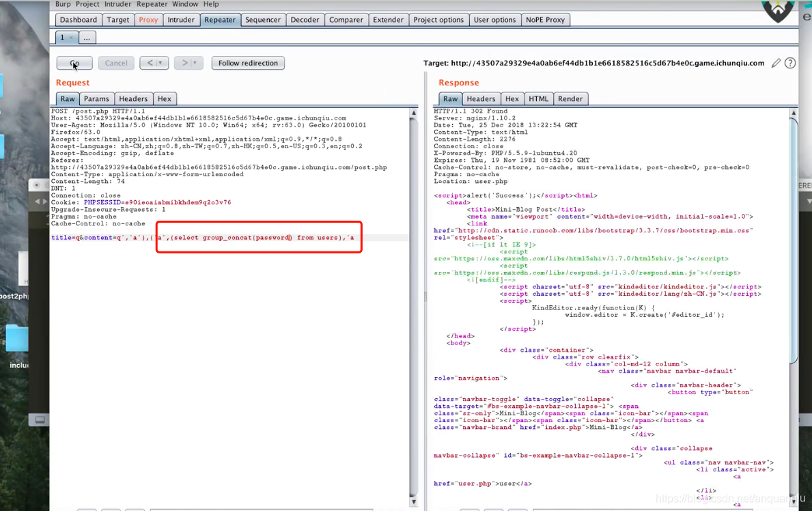812x511 pixels.
Task: Go forward to next request in history
Action: [x=184, y=64]
